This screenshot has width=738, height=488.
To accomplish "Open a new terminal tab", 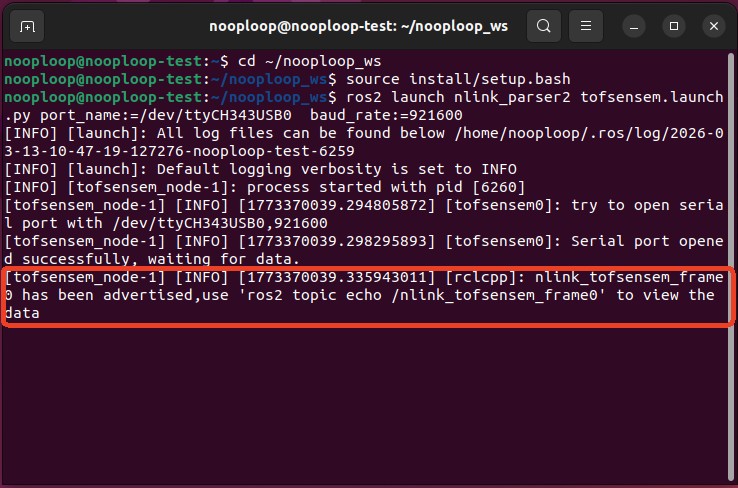I will [x=27, y=25].
